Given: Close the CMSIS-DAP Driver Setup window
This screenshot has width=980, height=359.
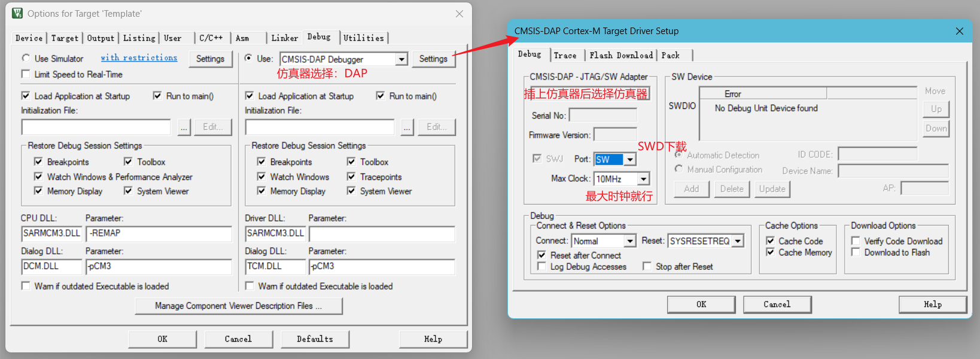Looking at the screenshot, I should tap(960, 31).
